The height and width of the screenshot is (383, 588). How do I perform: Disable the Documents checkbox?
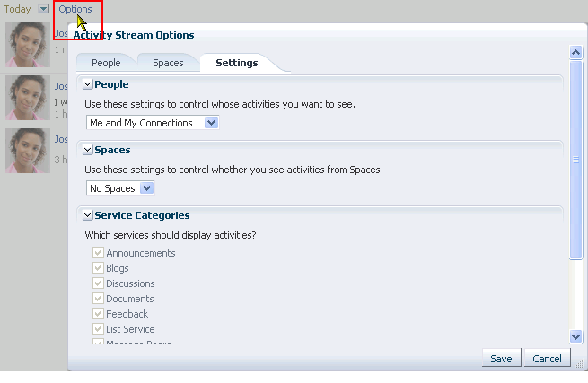point(98,299)
